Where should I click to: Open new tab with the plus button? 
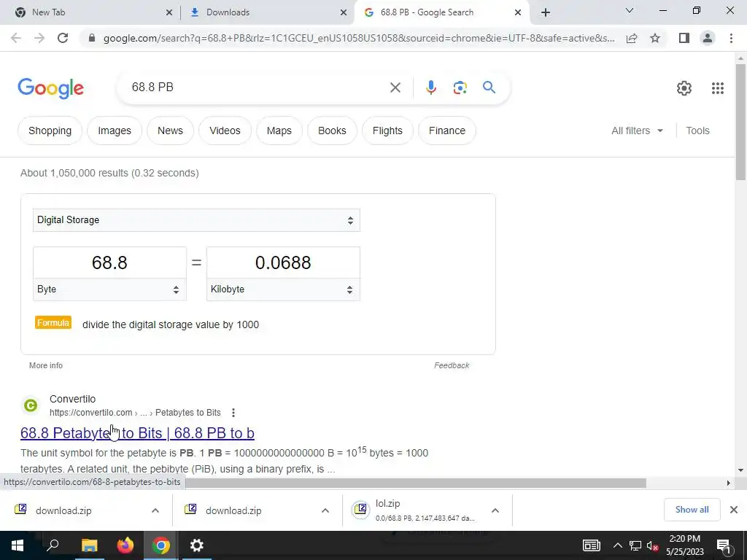point(546,12)
